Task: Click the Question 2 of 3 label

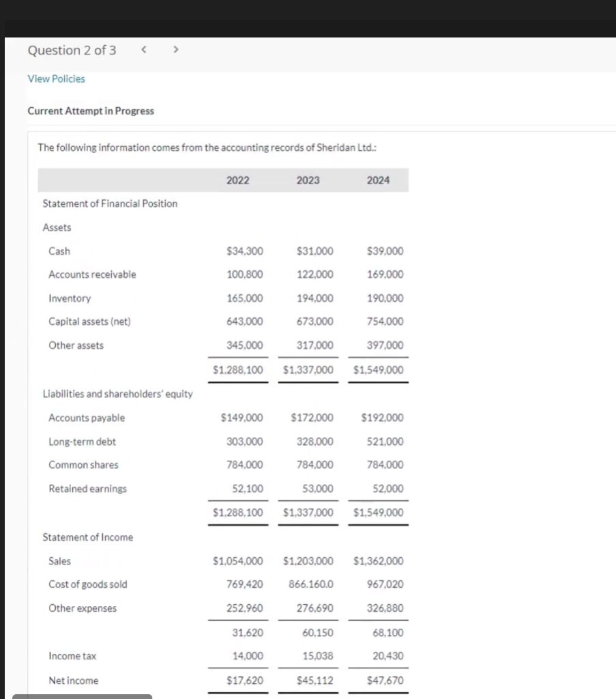Action: (x=72, y=50)
